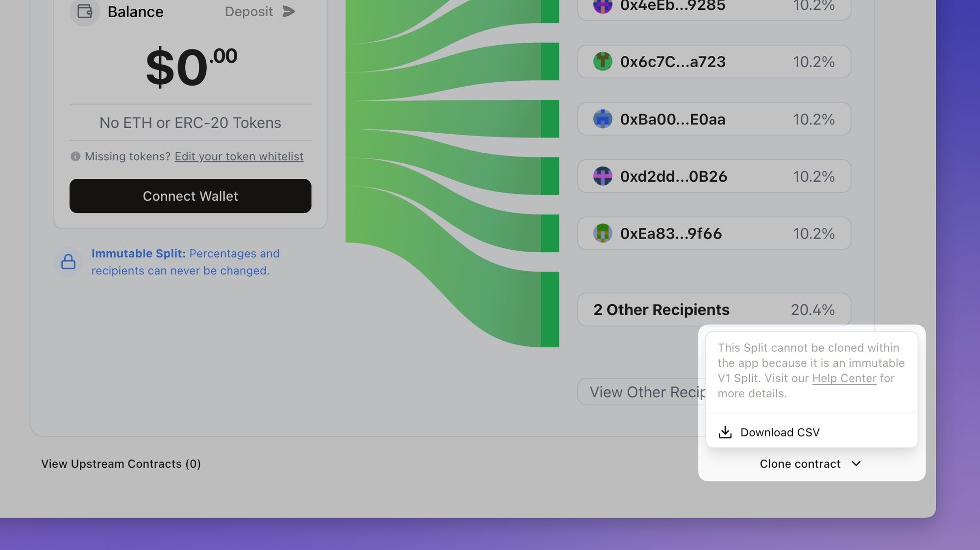Click the 0xd2dd...0B26 avatar icon

pyautogui.click(x=603, y=176)
